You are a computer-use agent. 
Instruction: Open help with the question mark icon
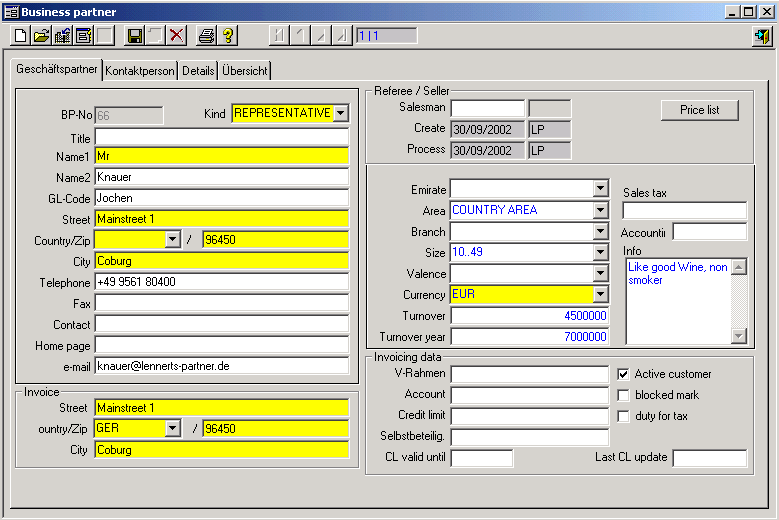[x=228, y=36]
